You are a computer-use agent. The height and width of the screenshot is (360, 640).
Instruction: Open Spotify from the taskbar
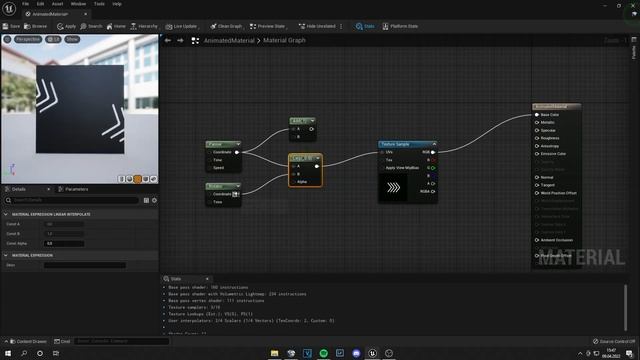tap(323, 353)
